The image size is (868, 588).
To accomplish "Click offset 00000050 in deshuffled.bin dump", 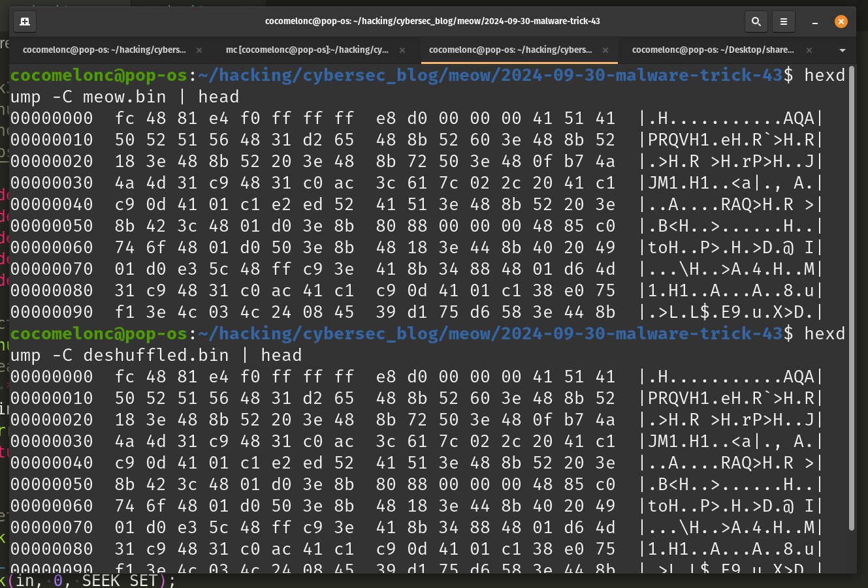I will tap(52, 484).
